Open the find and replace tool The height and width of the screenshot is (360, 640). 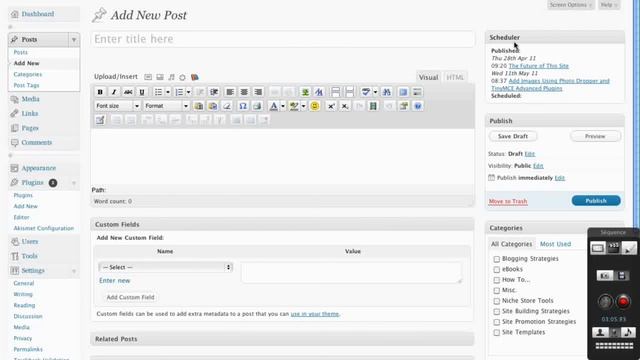[387, 92]
